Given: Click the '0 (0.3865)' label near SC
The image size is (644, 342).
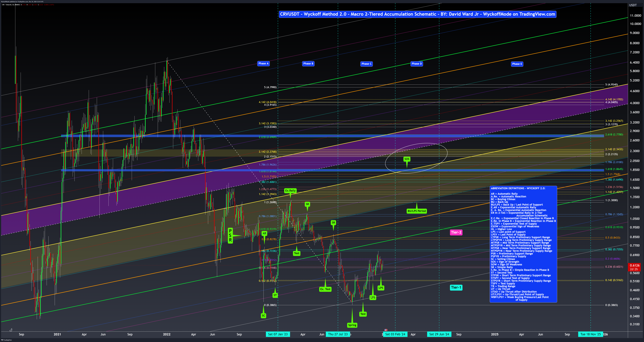Looking at the screenshot, I should (270, 305).
